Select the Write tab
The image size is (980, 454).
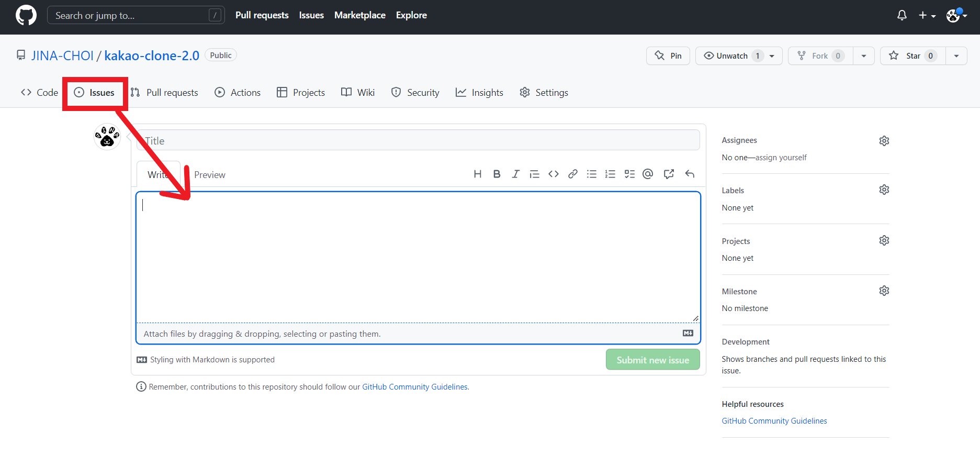159,174
